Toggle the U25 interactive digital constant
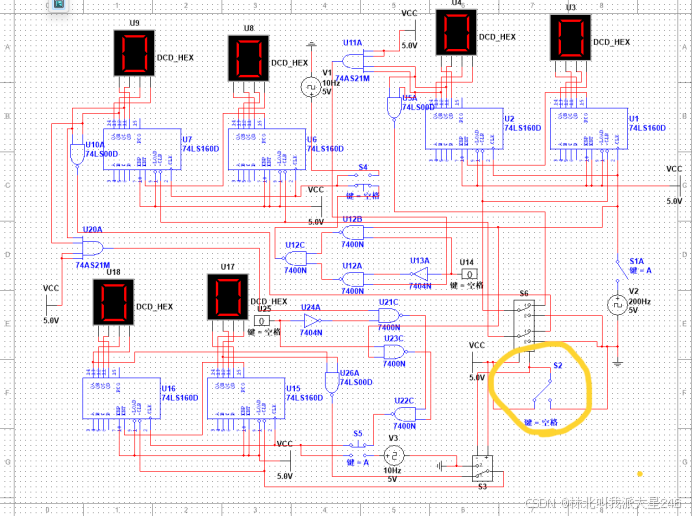The image size is (692, 517). 262,321
